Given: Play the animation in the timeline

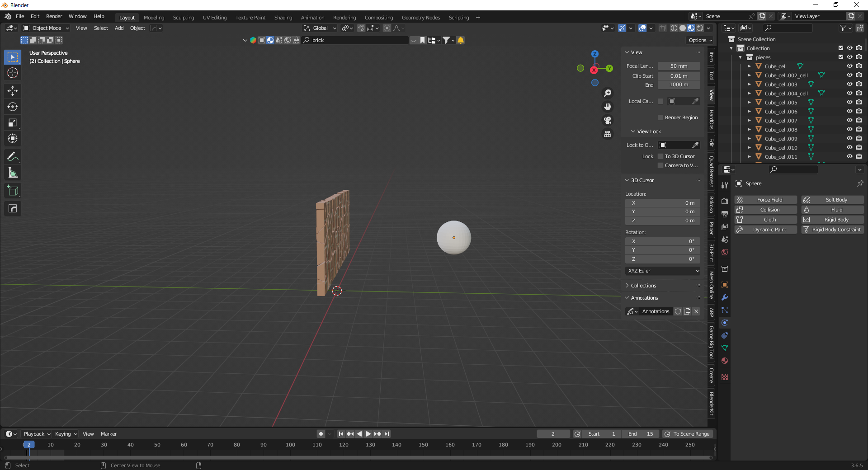Looking at the screenshot, I should pos(368,434).
